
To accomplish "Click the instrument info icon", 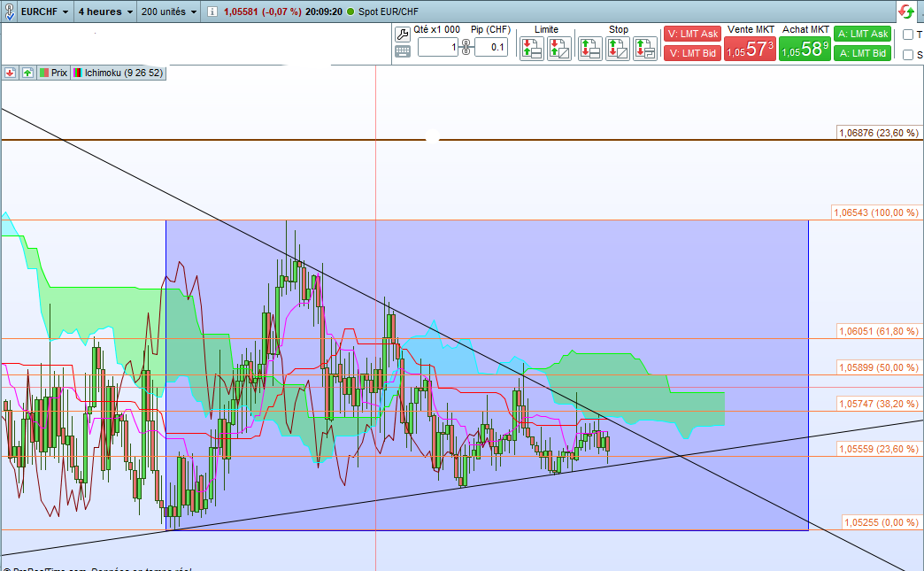I will (x=212, y=12).
